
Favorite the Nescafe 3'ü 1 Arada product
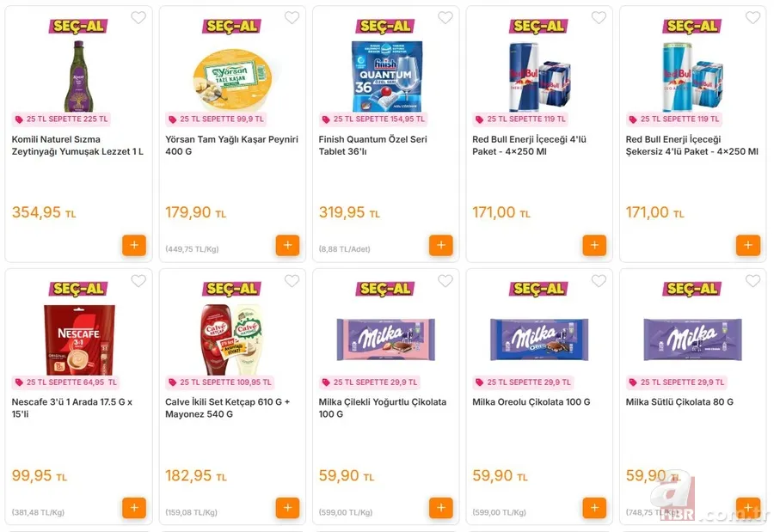[x=138, y=280]
